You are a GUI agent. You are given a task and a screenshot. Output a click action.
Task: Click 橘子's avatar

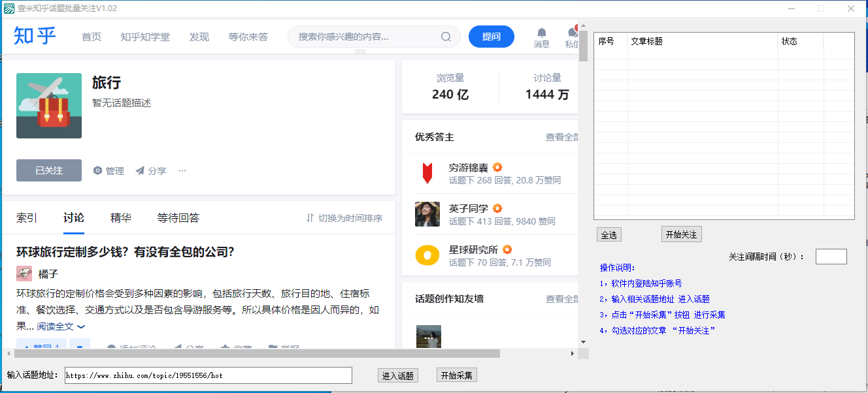pos(24,274)
